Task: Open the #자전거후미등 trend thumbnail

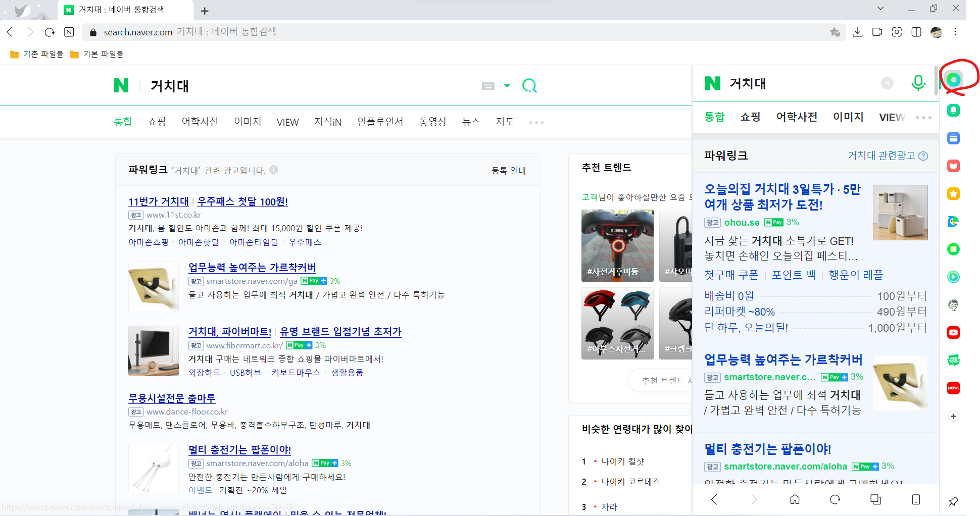Action: pos(617,245)
